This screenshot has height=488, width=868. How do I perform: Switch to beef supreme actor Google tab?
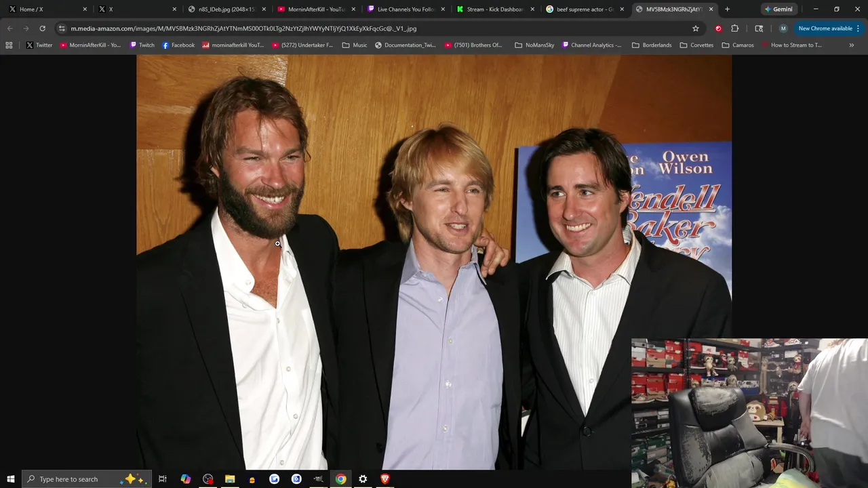click(585, 9)
